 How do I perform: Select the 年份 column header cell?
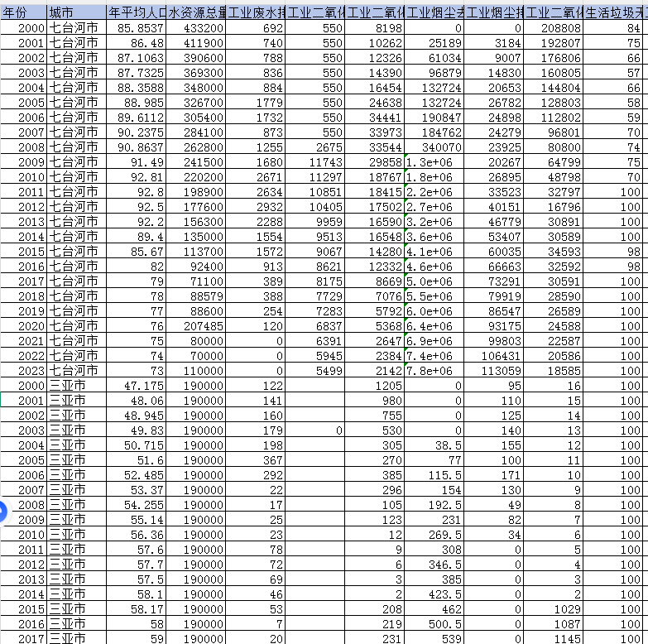(22, 12)
